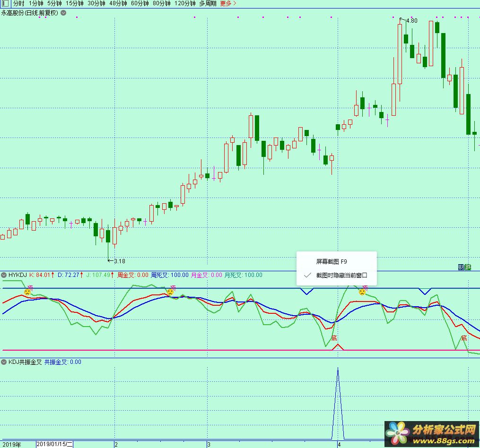480x448 pixels.
Task: Click month 2 marker on time axis
Action: tap(116, 445)
